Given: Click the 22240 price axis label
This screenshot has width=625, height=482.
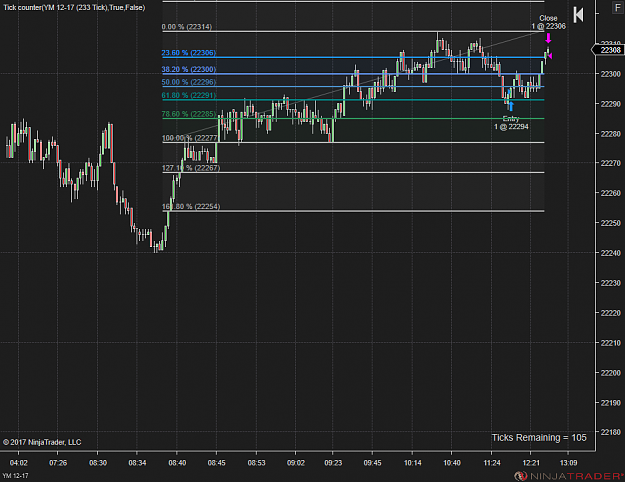Looking at the screenshot, I should coord(611,253).
